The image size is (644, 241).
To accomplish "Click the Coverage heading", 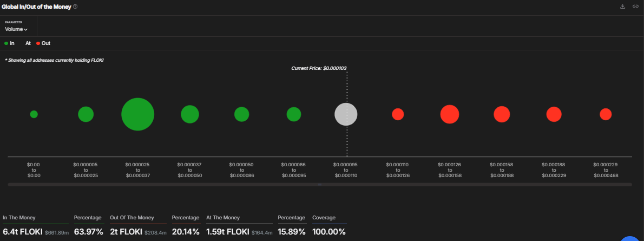I will (324, 218).
